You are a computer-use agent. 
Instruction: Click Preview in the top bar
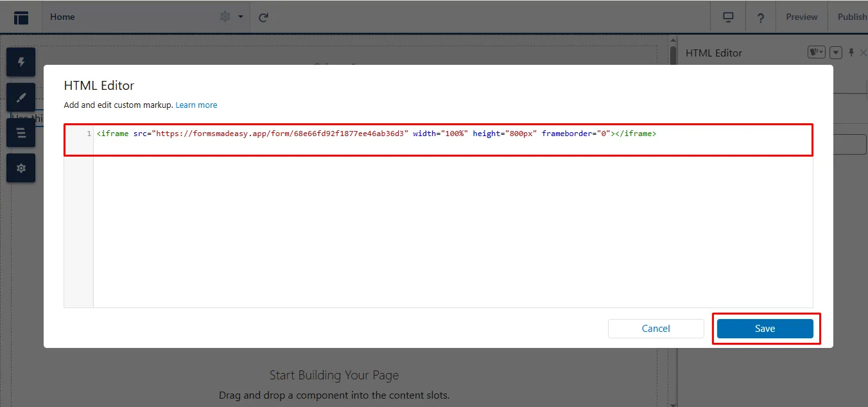click(801, 17)
